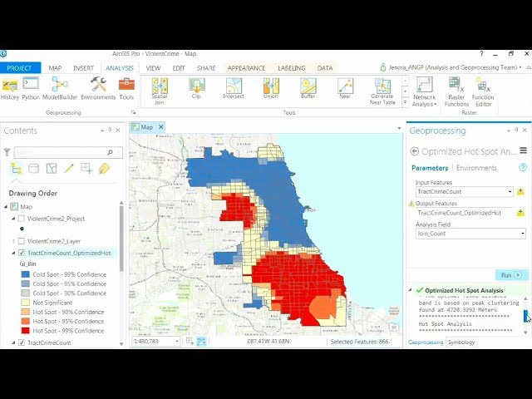Open the Function Editor

coord(483,91)
